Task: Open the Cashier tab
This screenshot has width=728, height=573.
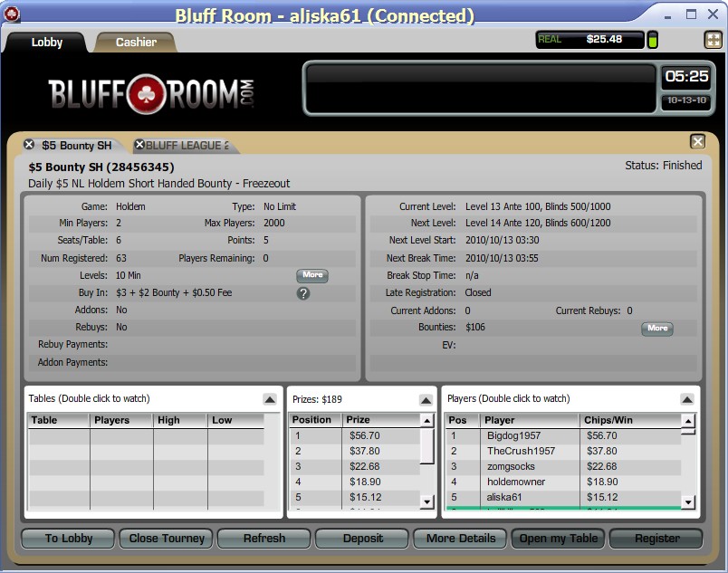Action: point(136,43)
